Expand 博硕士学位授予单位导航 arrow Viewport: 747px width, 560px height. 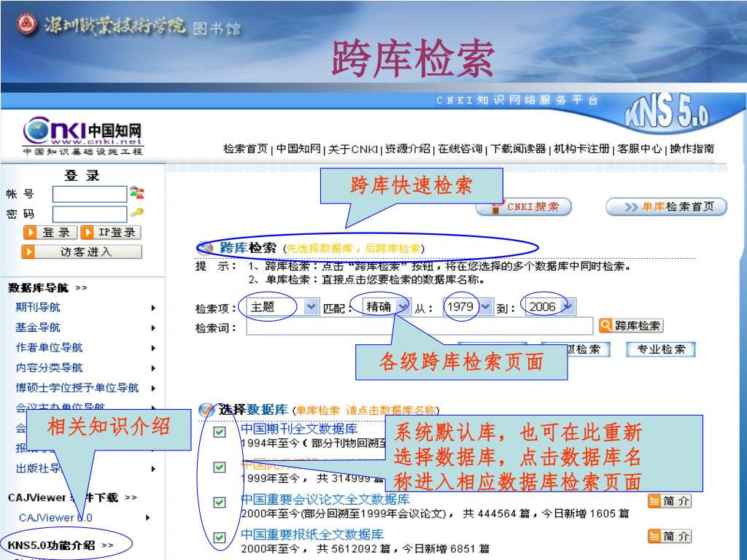[x=153, y=388]
